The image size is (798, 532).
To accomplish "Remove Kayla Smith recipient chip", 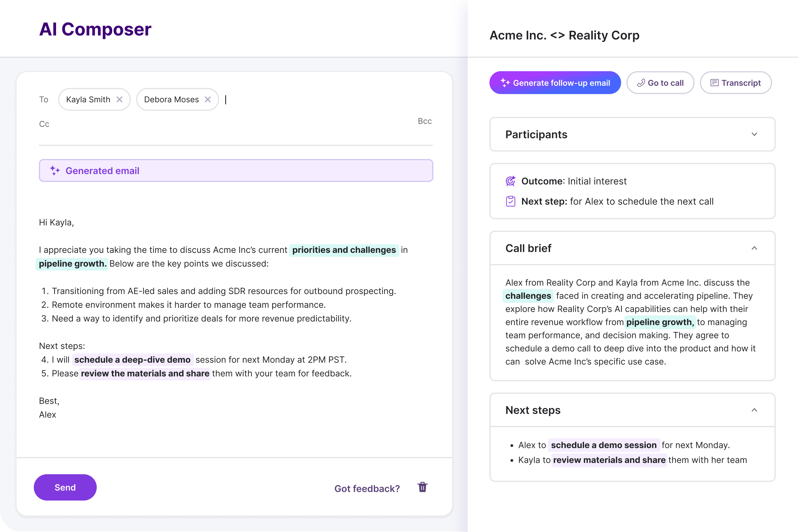I will (119, 100).
